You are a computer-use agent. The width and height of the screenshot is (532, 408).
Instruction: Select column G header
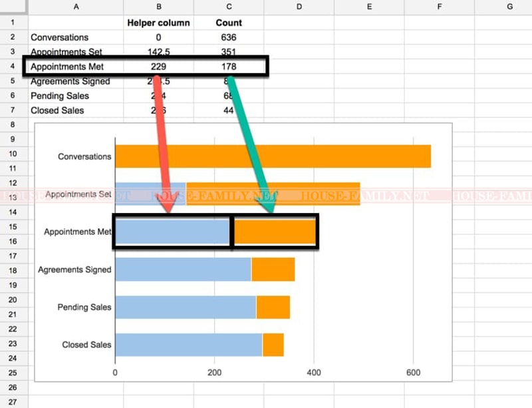(503, 7)
